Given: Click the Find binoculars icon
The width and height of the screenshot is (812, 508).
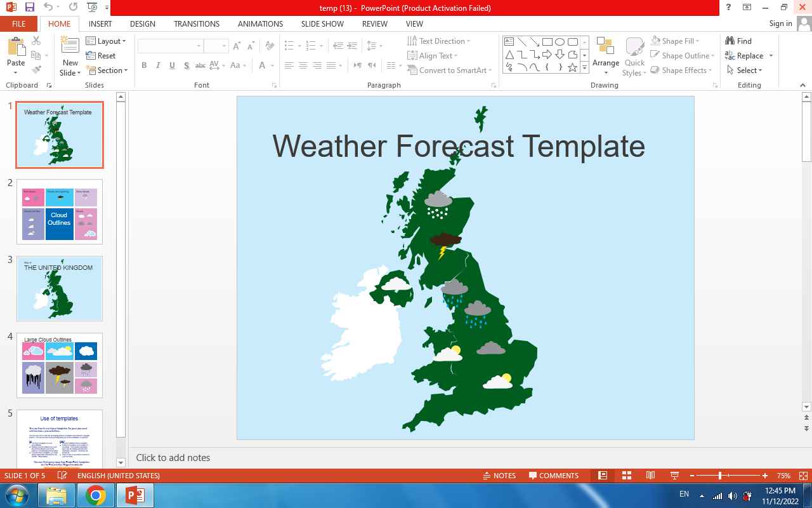Looking at the screenshot, I should pos(730,41).
